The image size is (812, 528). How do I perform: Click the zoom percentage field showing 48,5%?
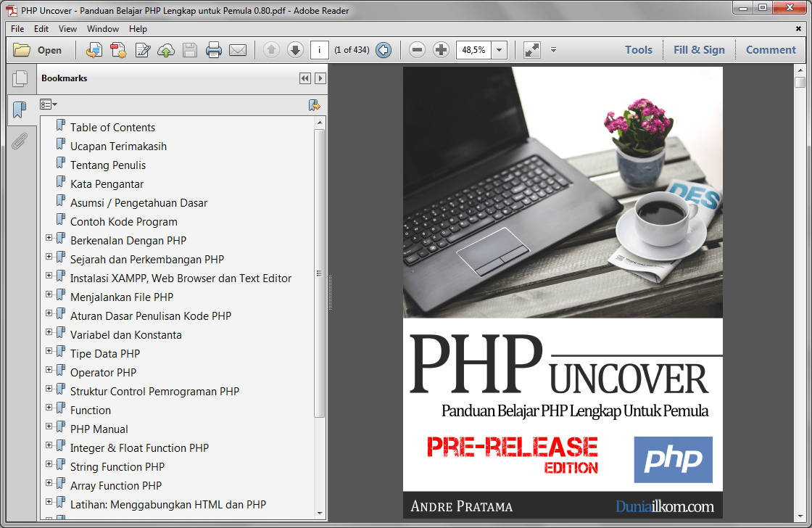click(473, 50)
